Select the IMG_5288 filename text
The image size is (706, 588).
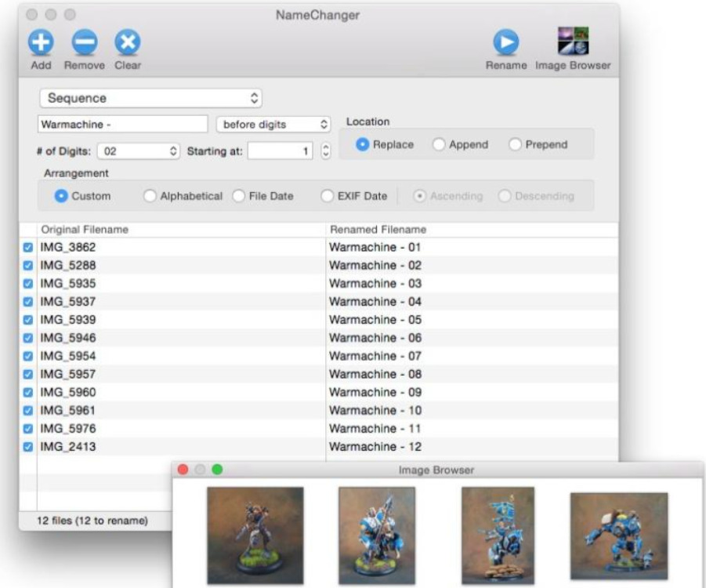pos(68,265)
